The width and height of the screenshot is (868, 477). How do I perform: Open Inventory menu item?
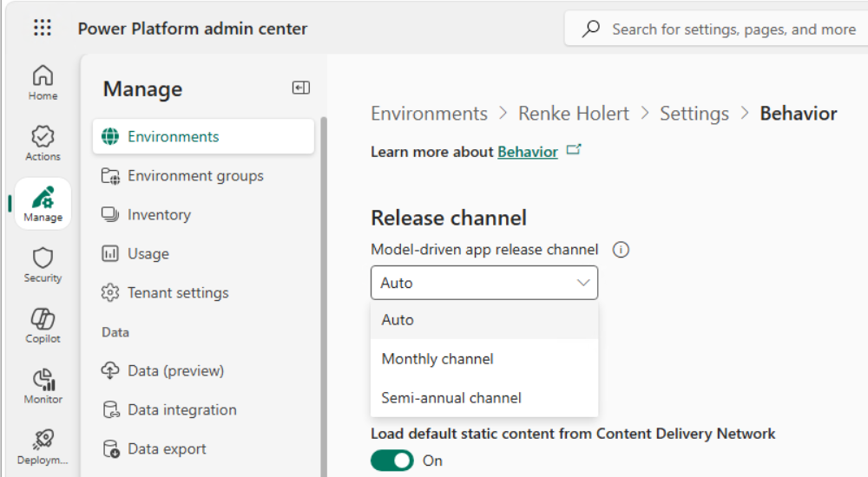tap(204, 214)
